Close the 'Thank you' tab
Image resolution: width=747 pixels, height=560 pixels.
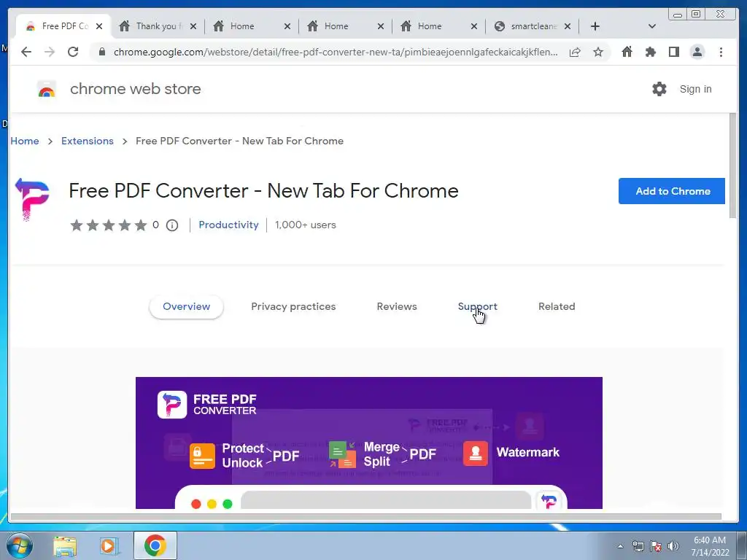tap(193, 26)
